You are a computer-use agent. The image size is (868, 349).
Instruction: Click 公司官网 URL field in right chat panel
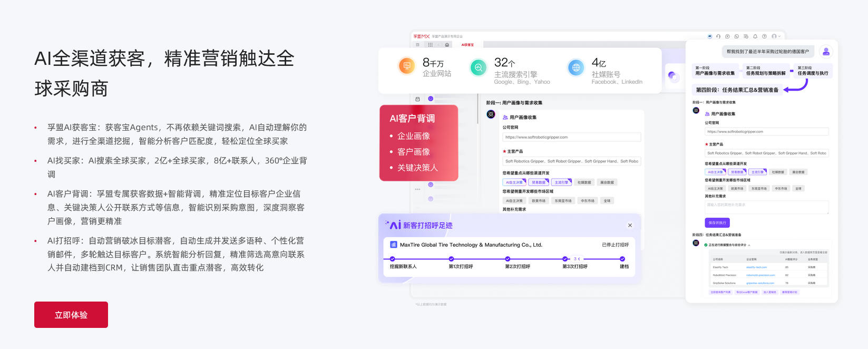pos(767,132)
